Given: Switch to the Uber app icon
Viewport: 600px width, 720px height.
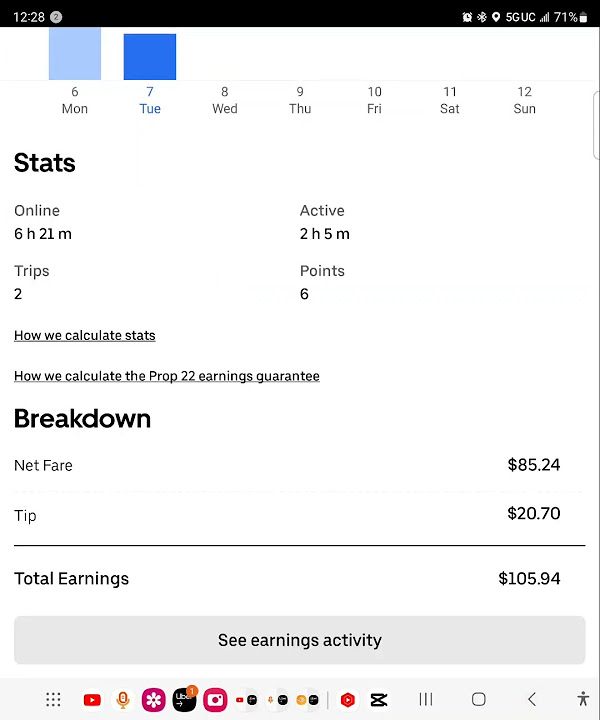Looking at the screenshot, I should pyautogui.click(x=184, y=700).
